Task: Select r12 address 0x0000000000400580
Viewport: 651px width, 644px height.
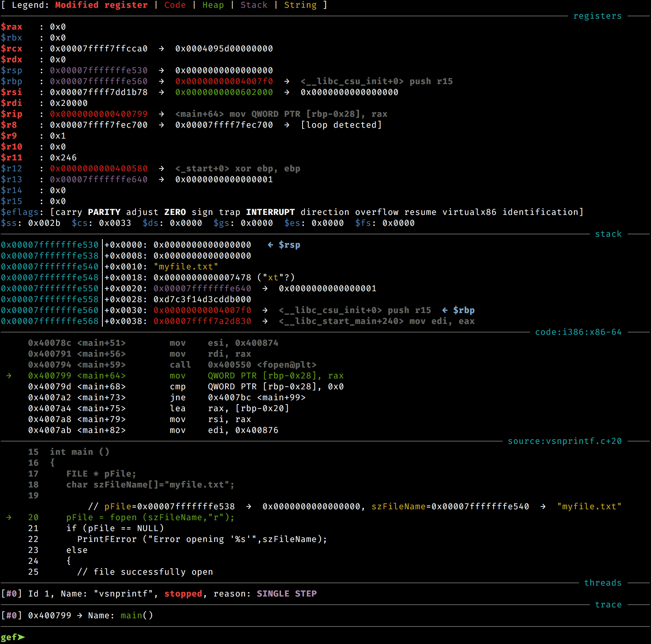Action: (x=99, y=169)
